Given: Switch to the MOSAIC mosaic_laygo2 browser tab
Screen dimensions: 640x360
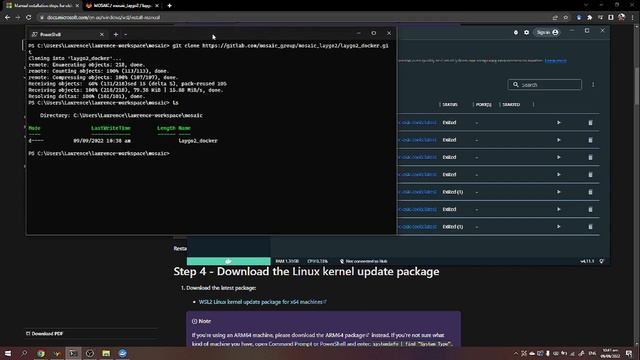Looking at the screenshot, I should (x=122, y=6).
